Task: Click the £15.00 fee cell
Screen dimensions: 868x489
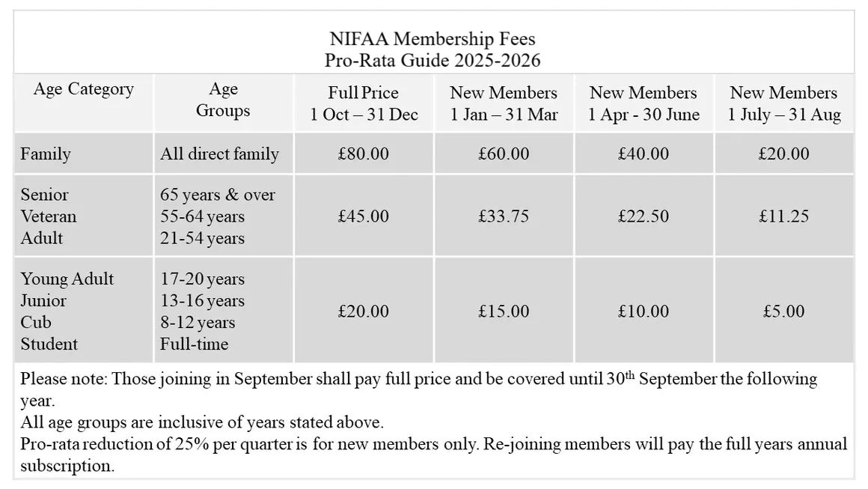Action: 504,312
